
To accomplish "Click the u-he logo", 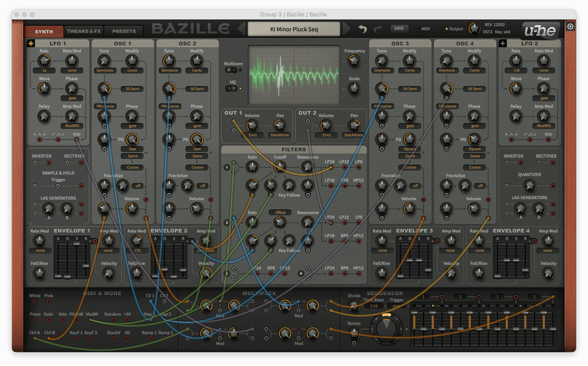I will 540,31.
